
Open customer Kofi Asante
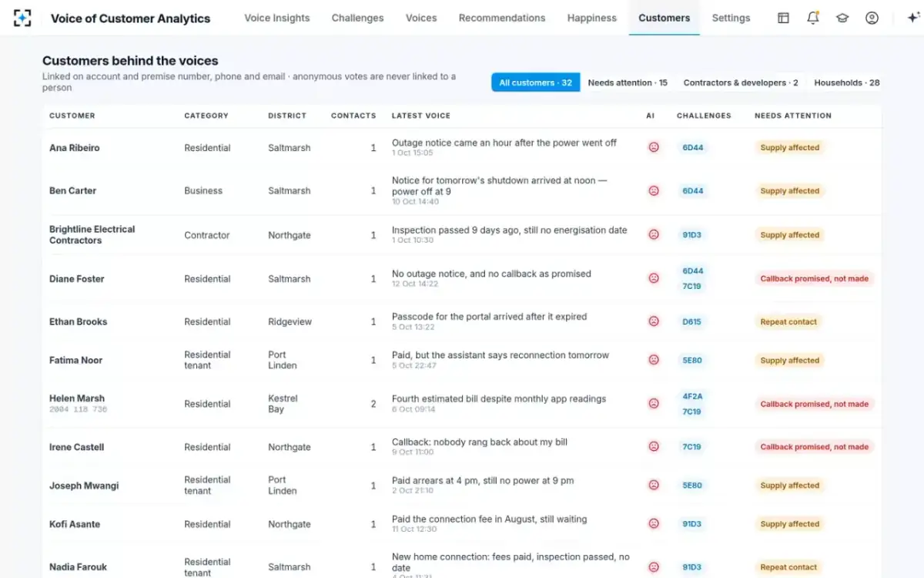point(75,525)
